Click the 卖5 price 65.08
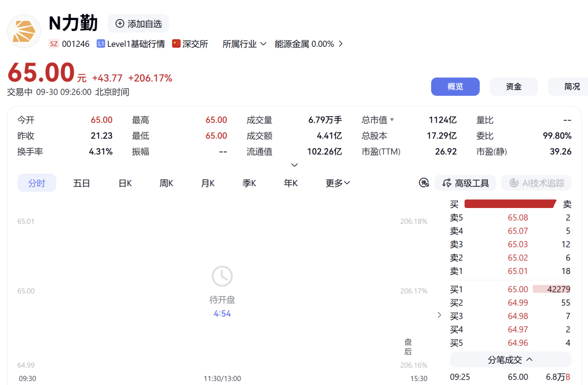The width and height of the screenshot is (588, 385). pos(518,218)
